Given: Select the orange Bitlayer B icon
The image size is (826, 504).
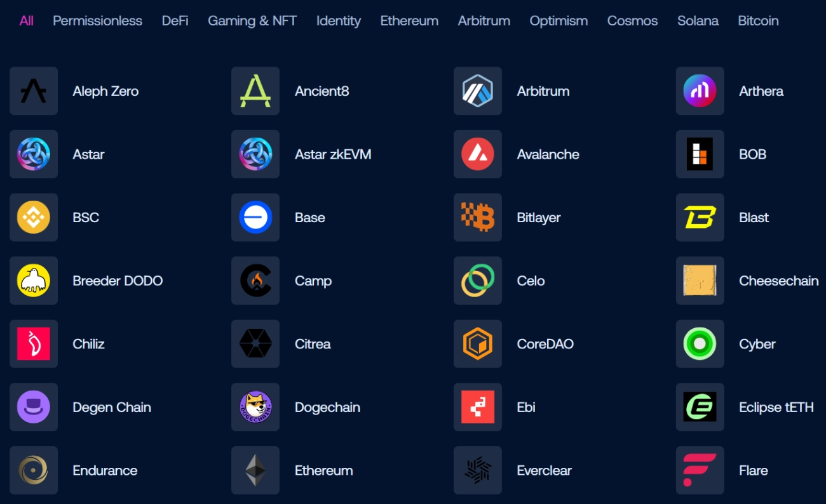Looking at the screenshot, I should 478,217.
